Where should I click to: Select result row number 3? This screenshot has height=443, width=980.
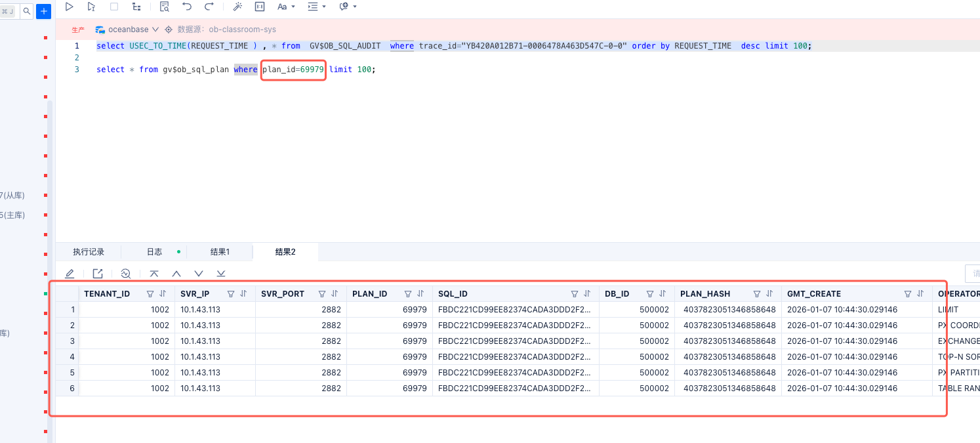pos(72,341)
